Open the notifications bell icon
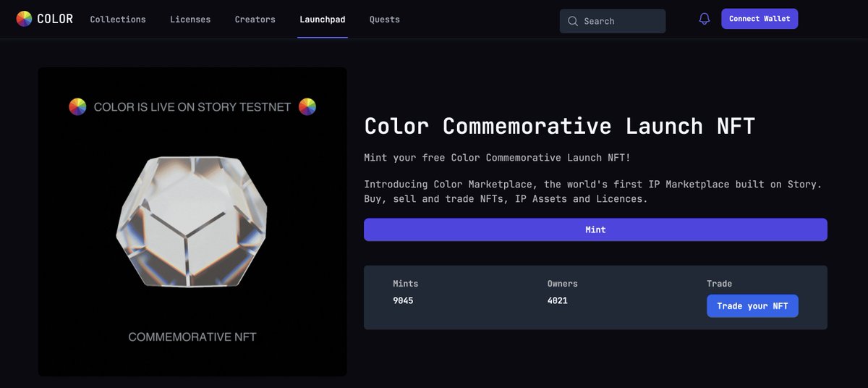The width and height of the screenshot is (868, 388). (x=705, y=19)
